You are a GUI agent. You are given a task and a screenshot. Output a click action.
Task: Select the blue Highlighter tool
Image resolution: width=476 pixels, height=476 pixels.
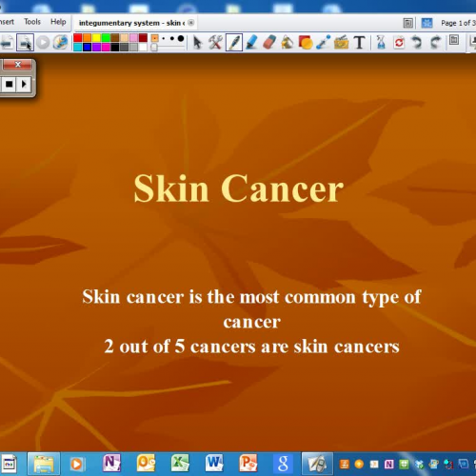251,42
